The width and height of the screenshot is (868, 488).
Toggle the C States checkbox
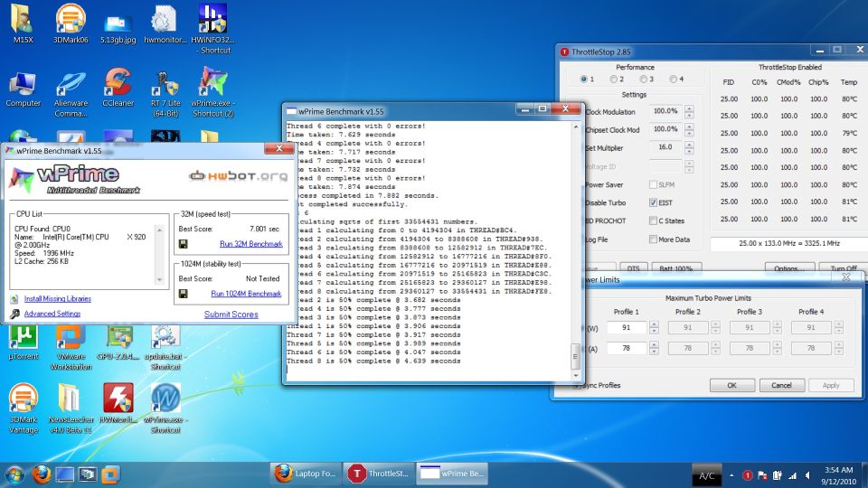653,221
